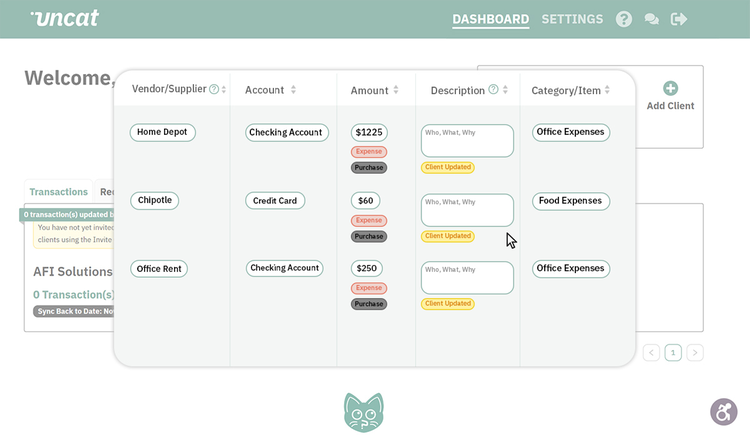Sort by the Amount column arrows
Viewport: 750px width, 438px height.
pyautogui.click(x=396, y=90)
